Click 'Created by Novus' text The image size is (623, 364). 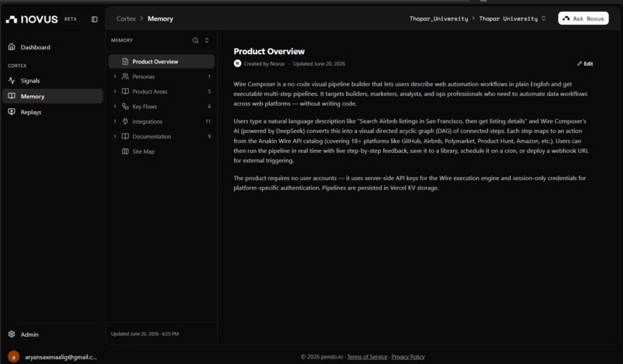pos(264,63)
